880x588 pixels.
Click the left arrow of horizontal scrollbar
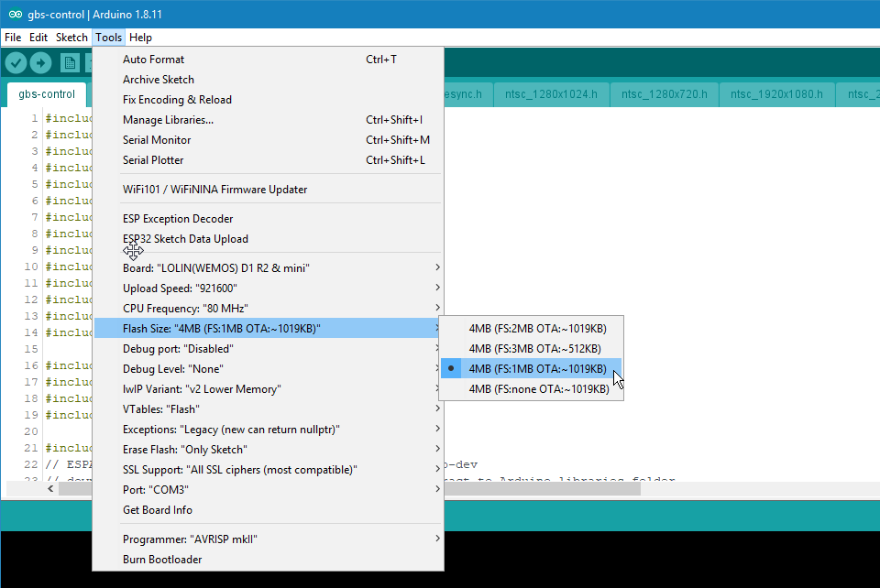pyautogui.click(x=50, y=489)
